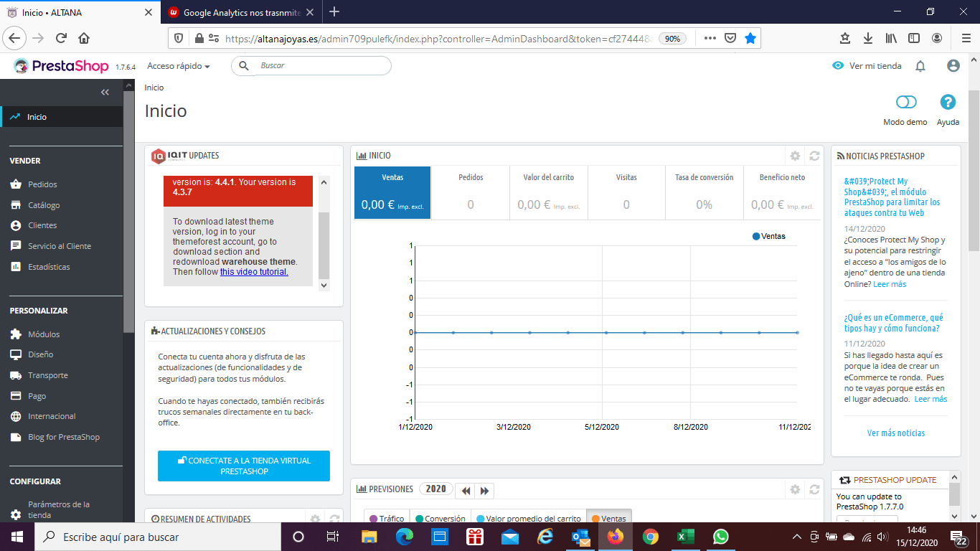Image resolution: width=980 pixels, height=551 pixels.
Task: Open Transporte truck icon in sidebar
Action: [16, 375]
